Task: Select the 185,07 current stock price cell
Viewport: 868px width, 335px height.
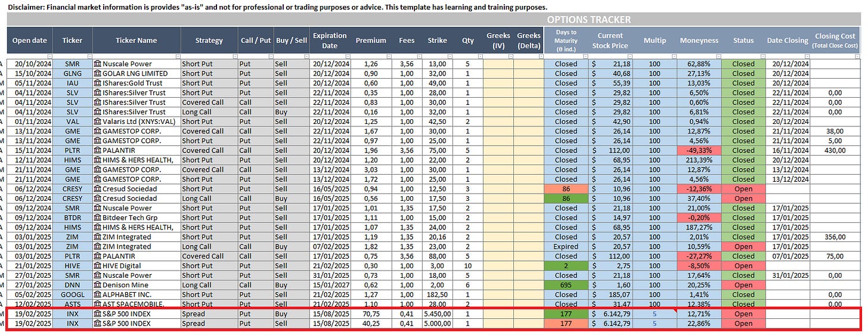Action: click(611, 294)
